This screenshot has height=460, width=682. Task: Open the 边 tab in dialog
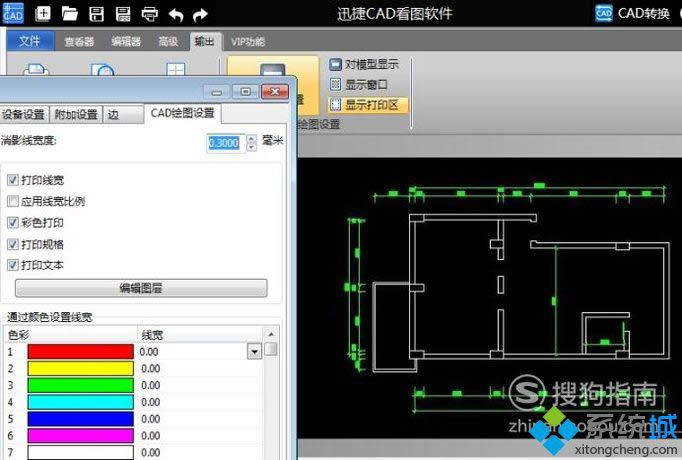(x=123, y=114)
